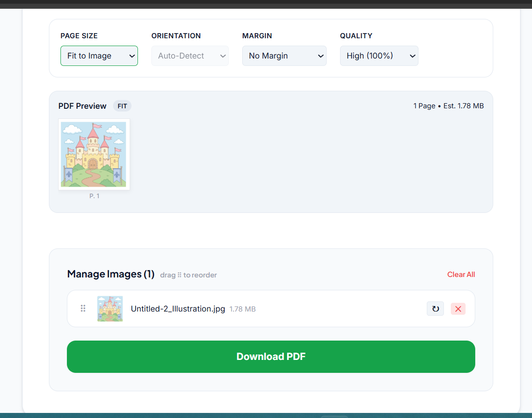Image resolution: width=532 pixels, height=418 pixels.
Task: Click the page 1 PDF preview thumbnail
Action: [x=94, y=154]
